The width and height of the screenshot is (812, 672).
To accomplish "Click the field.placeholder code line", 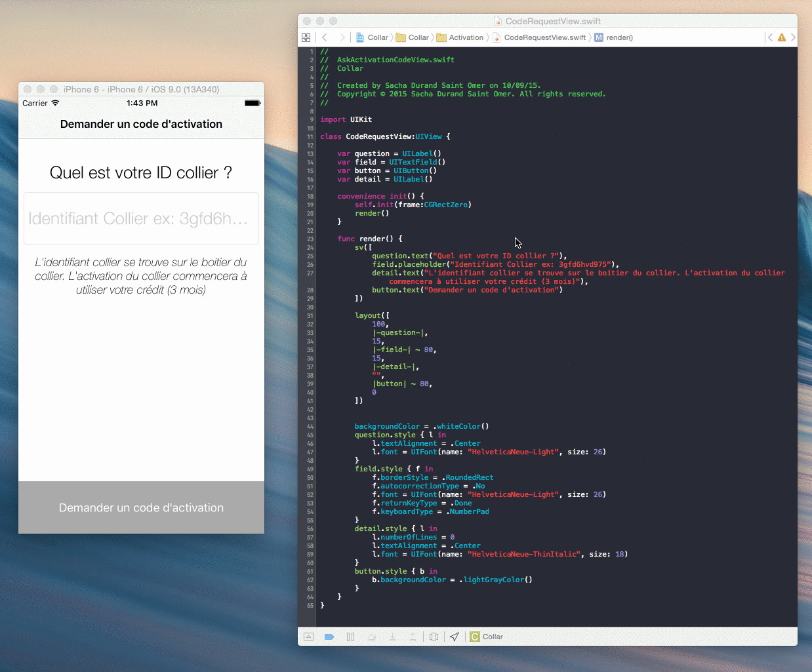I will [x=496, y=264].
